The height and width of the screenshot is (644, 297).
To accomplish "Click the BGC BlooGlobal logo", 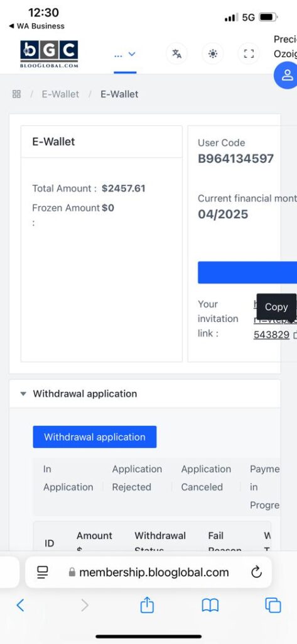I will pos(49,54).
